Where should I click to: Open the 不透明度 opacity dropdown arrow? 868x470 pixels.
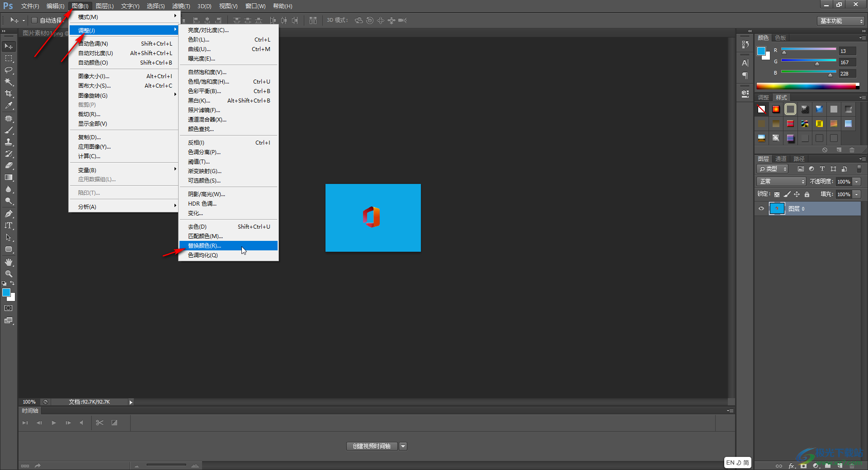point(857,181)
